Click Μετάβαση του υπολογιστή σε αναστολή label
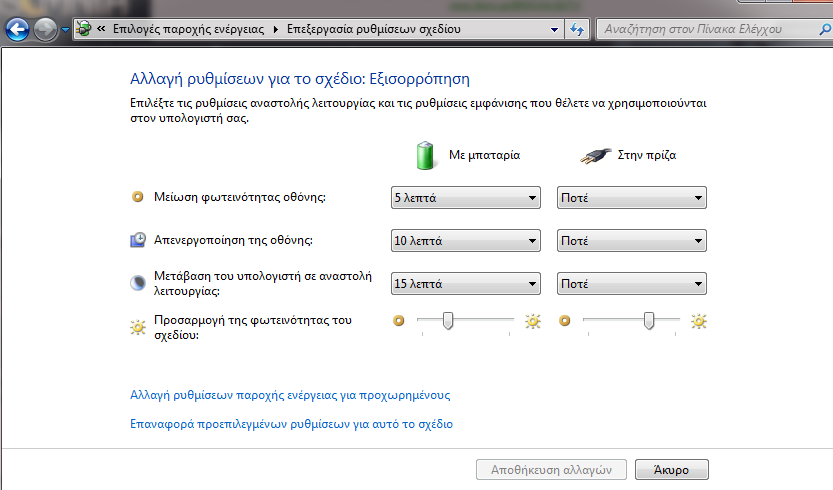 [x=263, y=283]
